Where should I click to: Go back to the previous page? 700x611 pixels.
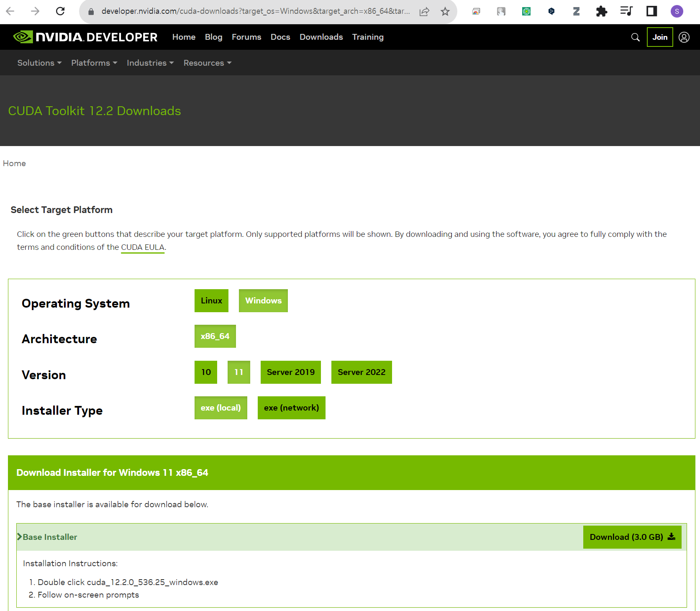10,11
